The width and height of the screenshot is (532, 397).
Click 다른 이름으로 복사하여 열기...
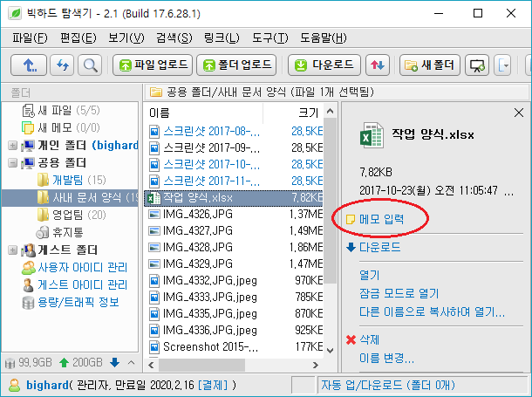[x=432, y=311]
